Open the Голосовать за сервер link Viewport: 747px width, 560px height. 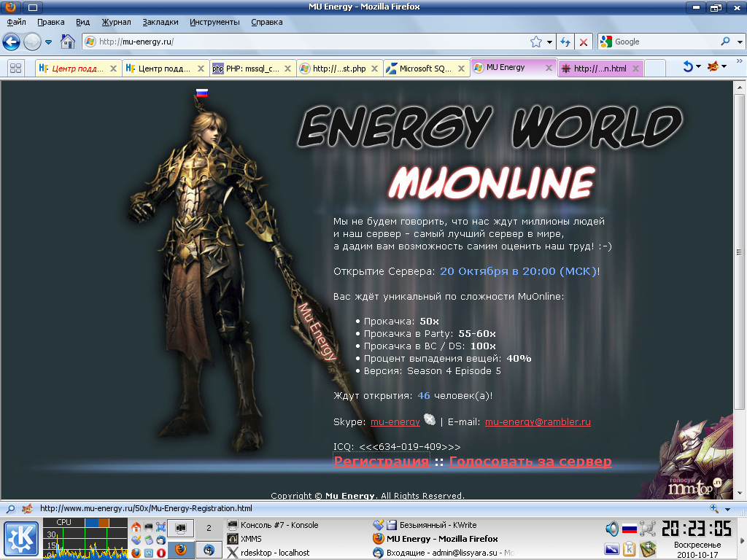tap(530, 461)
